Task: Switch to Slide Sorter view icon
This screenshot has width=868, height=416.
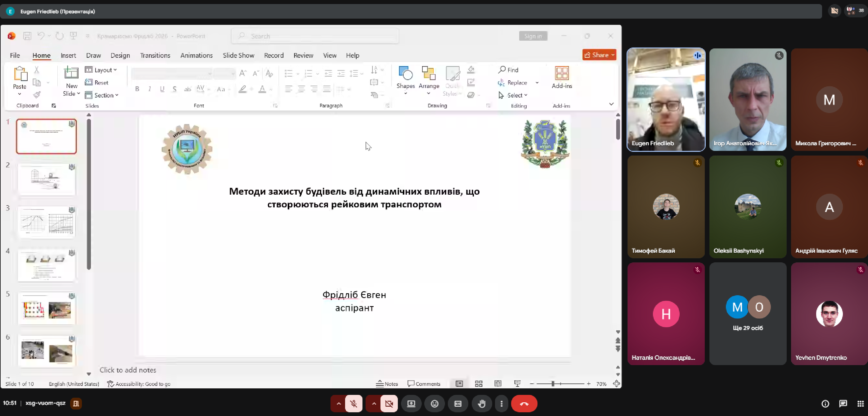Action: [479, 384]
